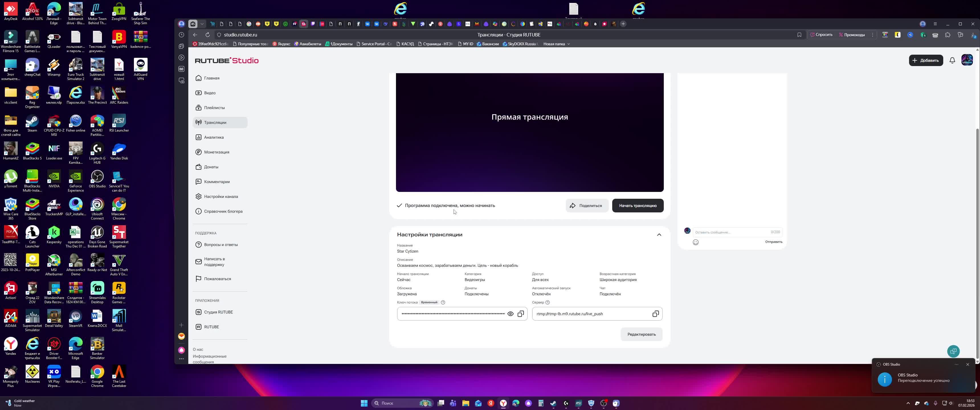This screenshot has width=980, height=410.
Task: Click the Поделиться share button
Action: (586, 206)
